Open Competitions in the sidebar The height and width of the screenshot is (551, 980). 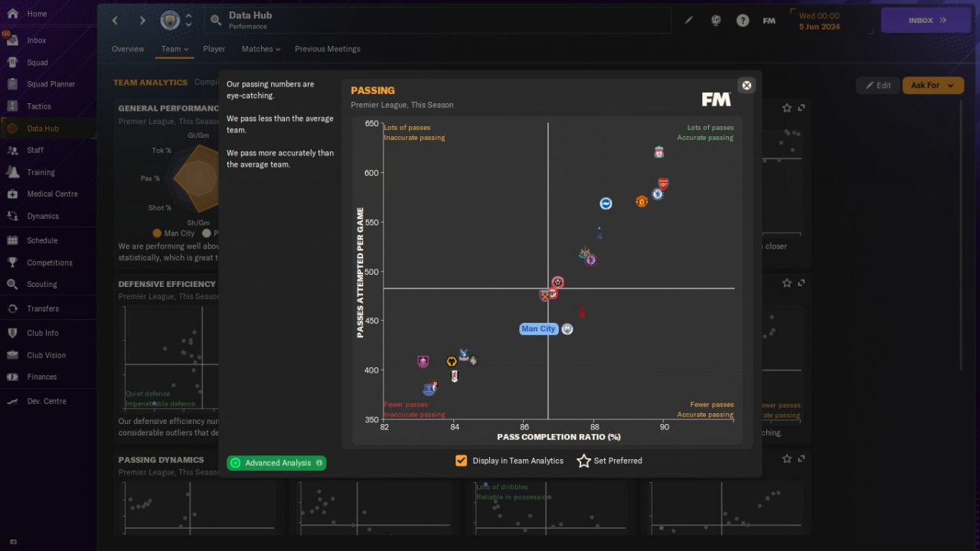(48, 262)
